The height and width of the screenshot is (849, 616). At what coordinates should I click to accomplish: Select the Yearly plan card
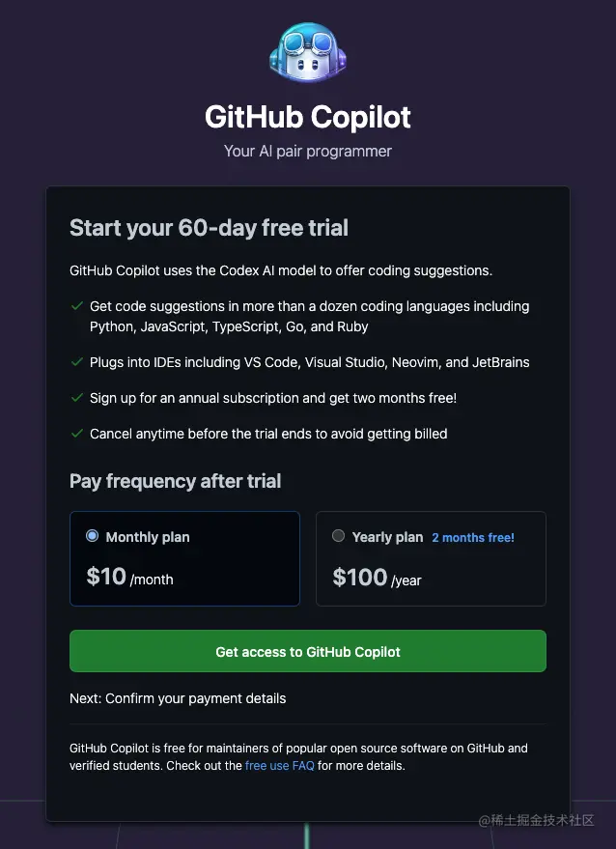tap(431, 558)
